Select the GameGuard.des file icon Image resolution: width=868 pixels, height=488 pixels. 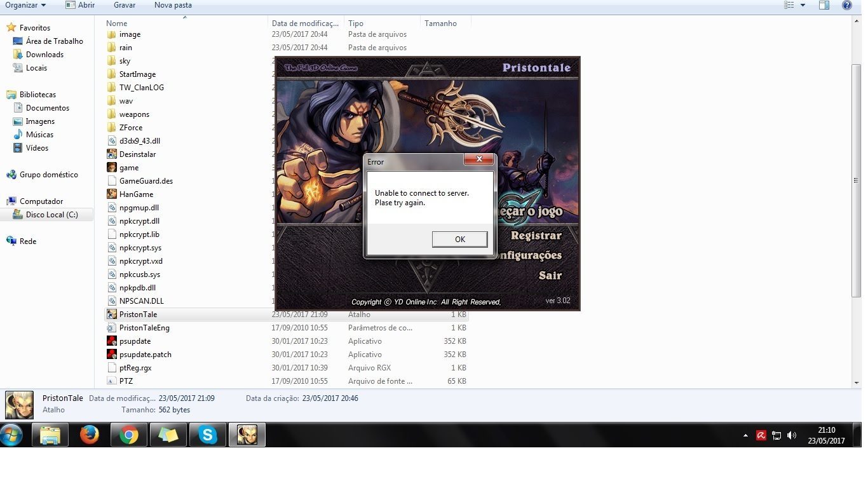point(112,181)
